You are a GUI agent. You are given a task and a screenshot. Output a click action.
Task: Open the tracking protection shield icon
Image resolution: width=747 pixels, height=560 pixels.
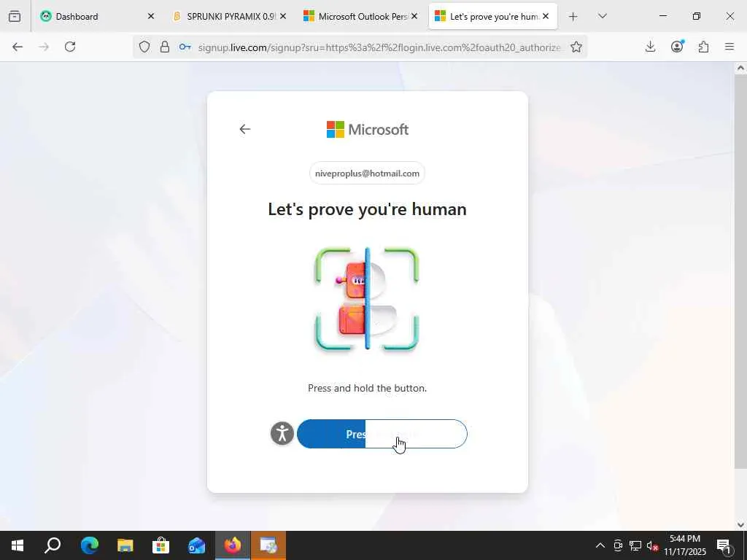click(144, 47)
